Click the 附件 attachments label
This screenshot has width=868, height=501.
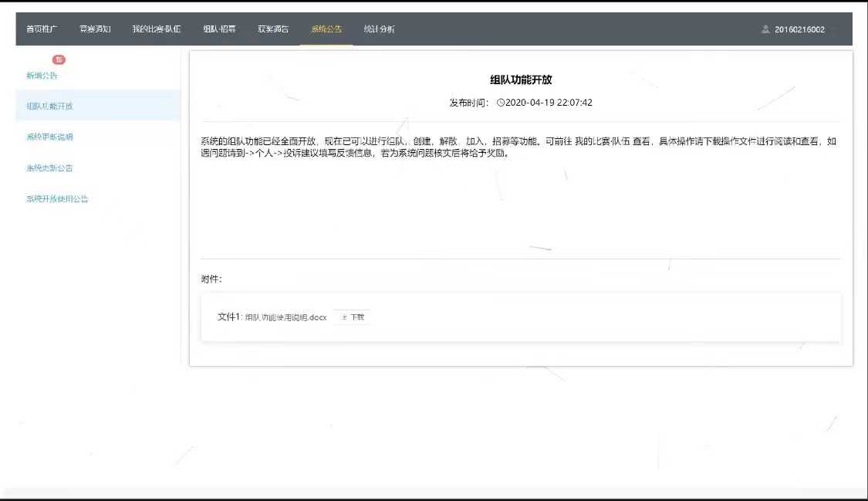pyautogui.click(x=211, y=279)
